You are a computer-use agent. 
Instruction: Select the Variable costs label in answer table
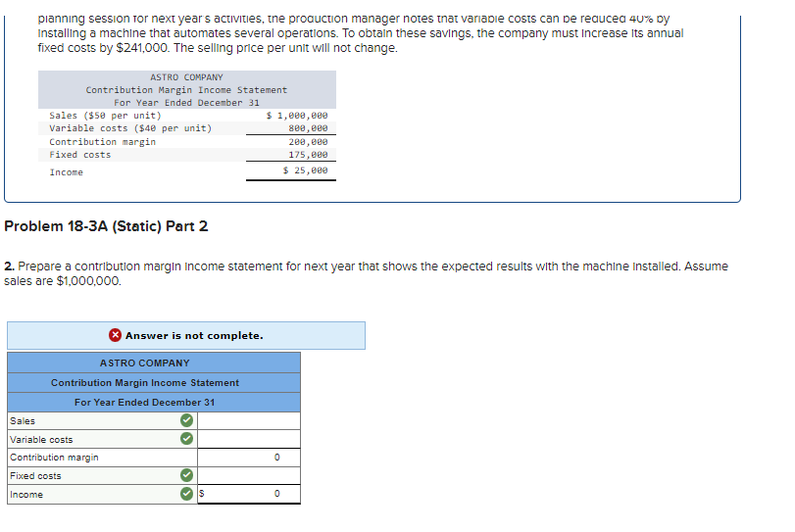(x=41, y=439)
